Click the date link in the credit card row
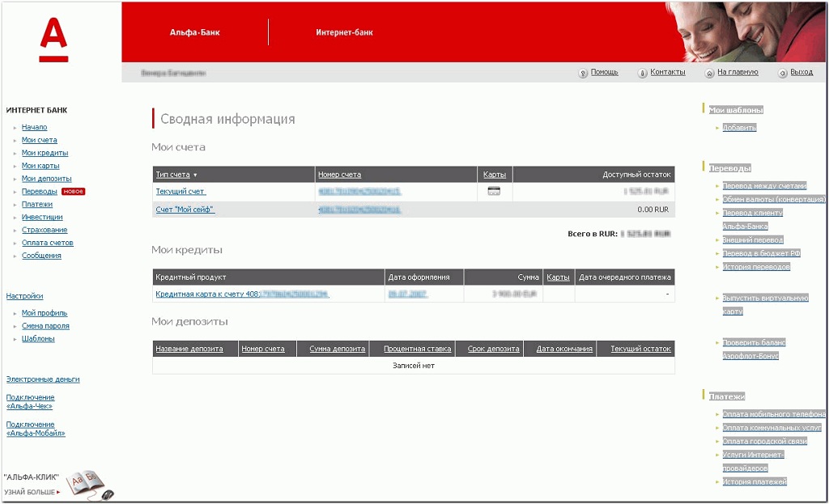The image size is (829, 504). click(x=408, y=294)
